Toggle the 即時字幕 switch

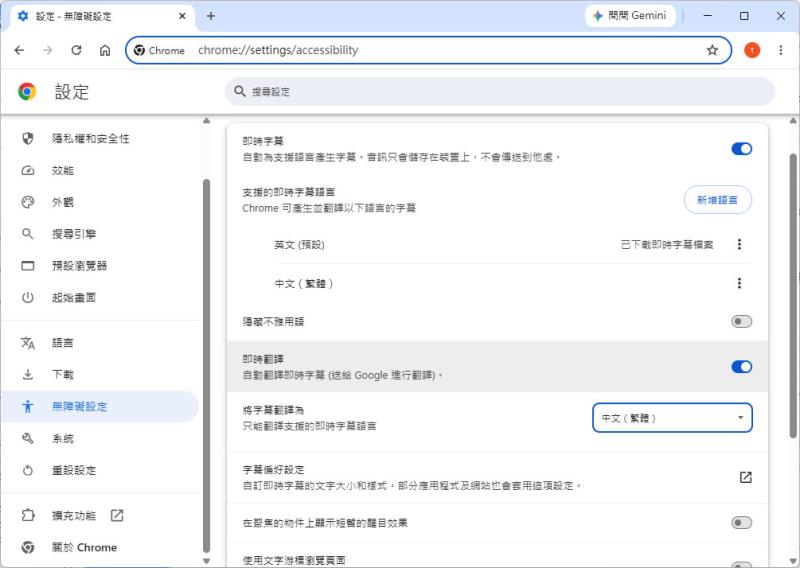tap(741, 149)
